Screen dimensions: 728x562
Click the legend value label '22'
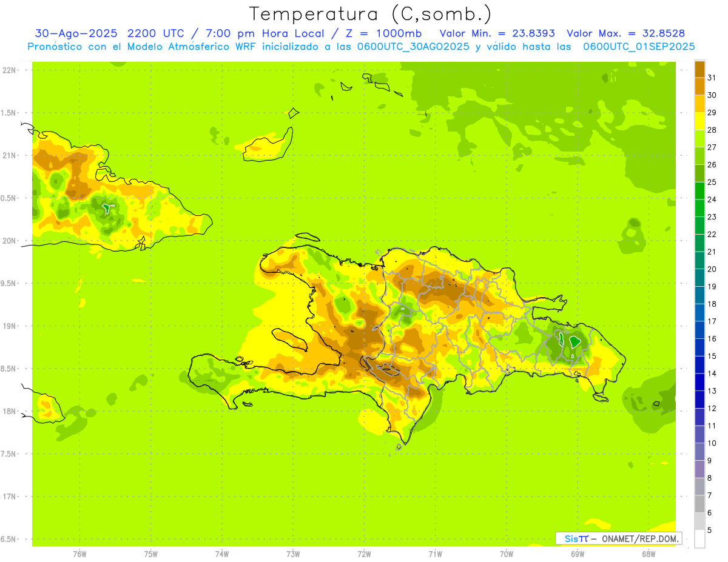click(712, 234)
